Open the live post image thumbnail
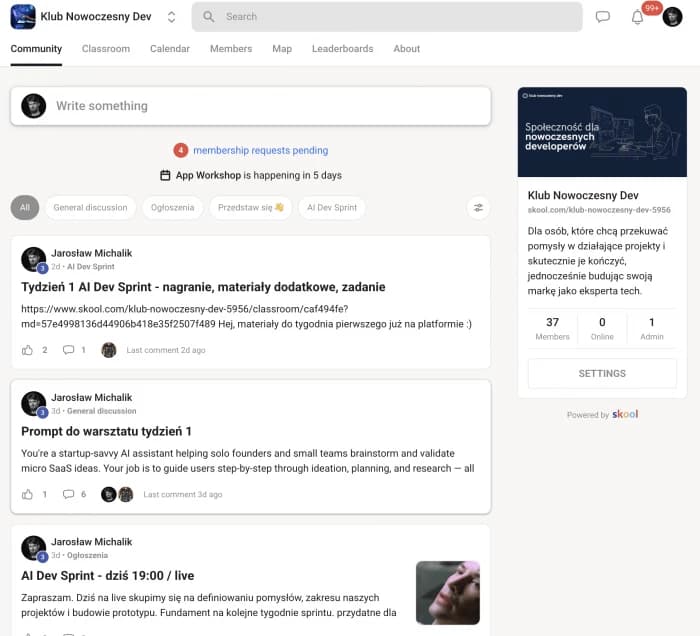Image resolution: width=700 pixels, height=636 pixels. 448,593
